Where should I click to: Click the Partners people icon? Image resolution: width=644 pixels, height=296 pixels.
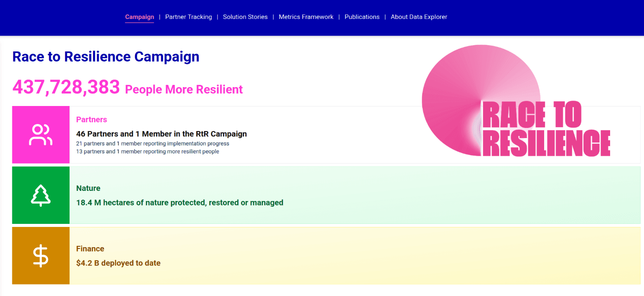click(x=41, y=135)
